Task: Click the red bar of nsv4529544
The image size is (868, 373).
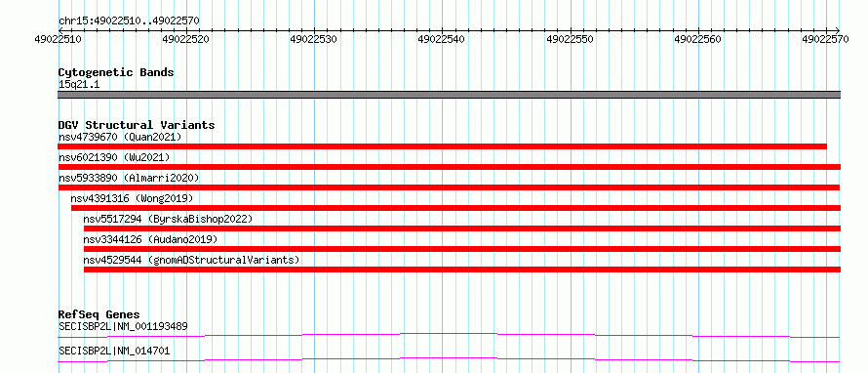Action: point(462,269)
